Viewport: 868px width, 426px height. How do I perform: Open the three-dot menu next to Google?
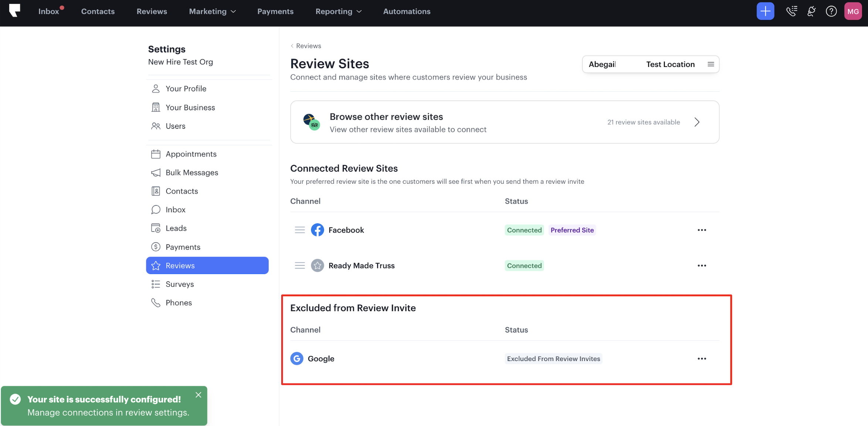(702, 358)
